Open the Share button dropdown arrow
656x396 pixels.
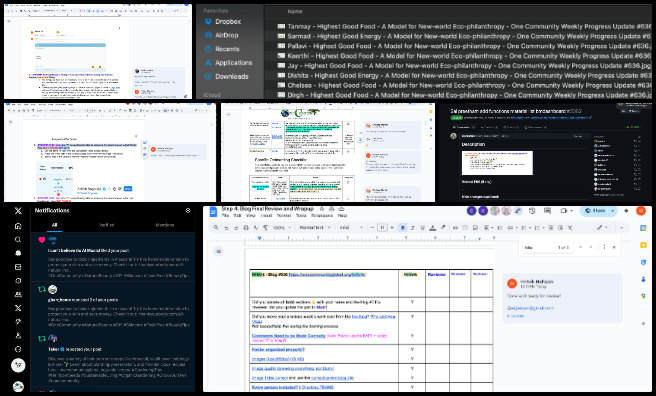[x=613, y=211]
